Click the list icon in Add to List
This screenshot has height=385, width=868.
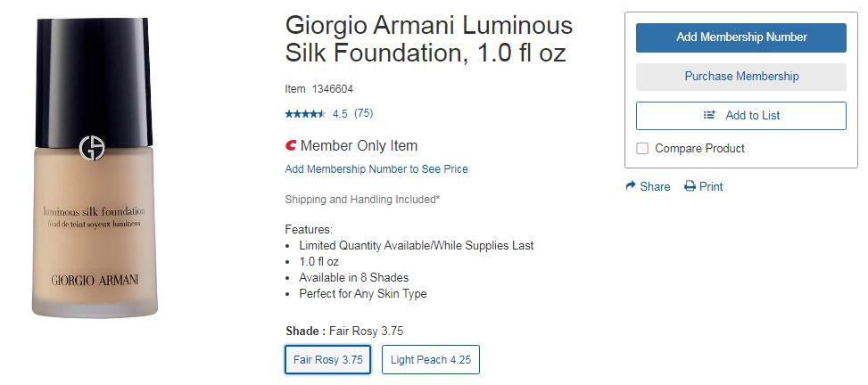[710, 115]
